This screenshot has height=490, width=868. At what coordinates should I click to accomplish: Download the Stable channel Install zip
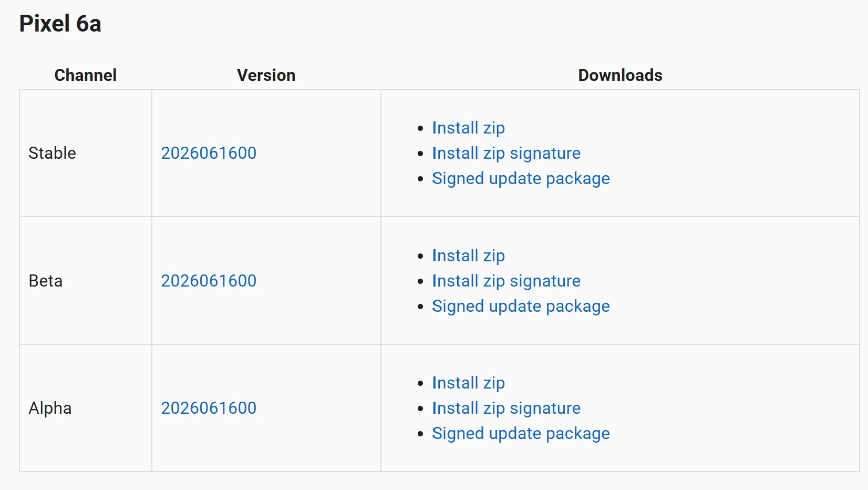point(468,128)
